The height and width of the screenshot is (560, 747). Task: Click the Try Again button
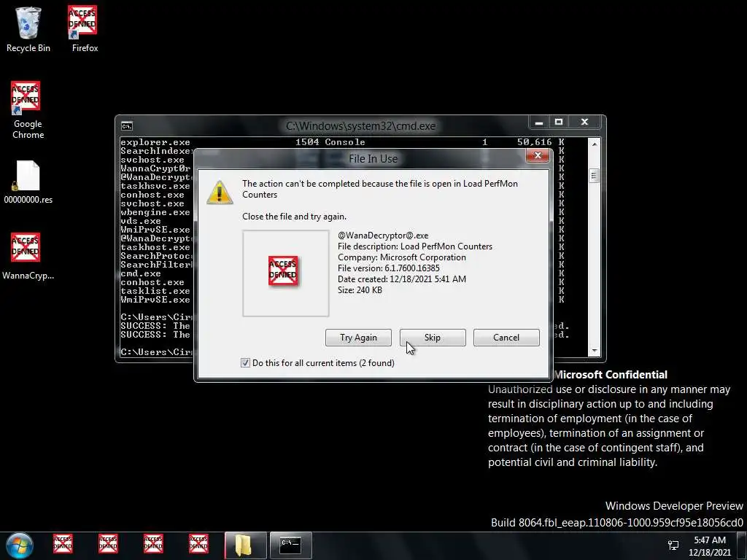(358, 338)
